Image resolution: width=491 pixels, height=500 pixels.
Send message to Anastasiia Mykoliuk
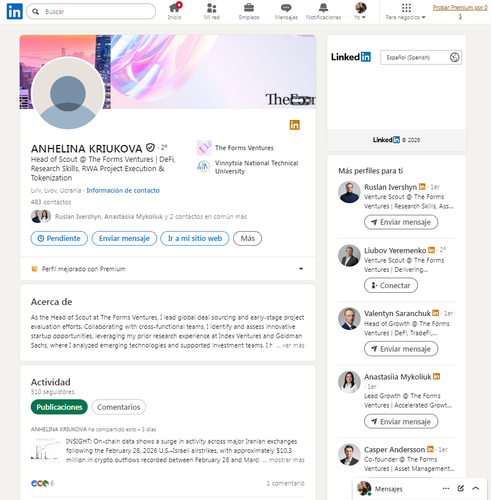pyautogui.click(x=401, y=421)
